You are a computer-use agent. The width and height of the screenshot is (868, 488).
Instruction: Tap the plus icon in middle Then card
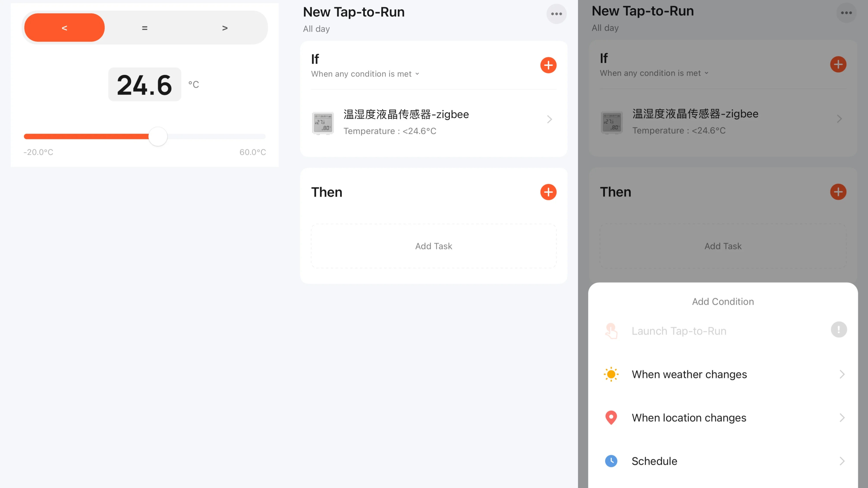[548, 192]
